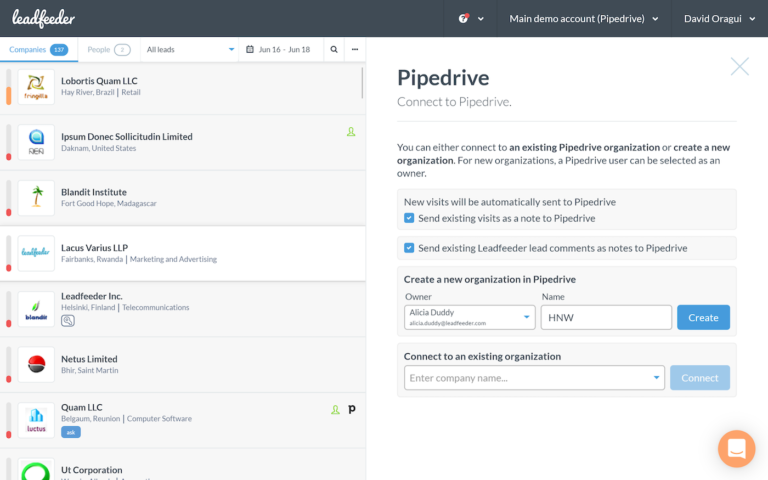Click the Lobortis Quam LLC logo thumbnail
This screenshot has height=480, width=768.
click(x=36, y=87)
